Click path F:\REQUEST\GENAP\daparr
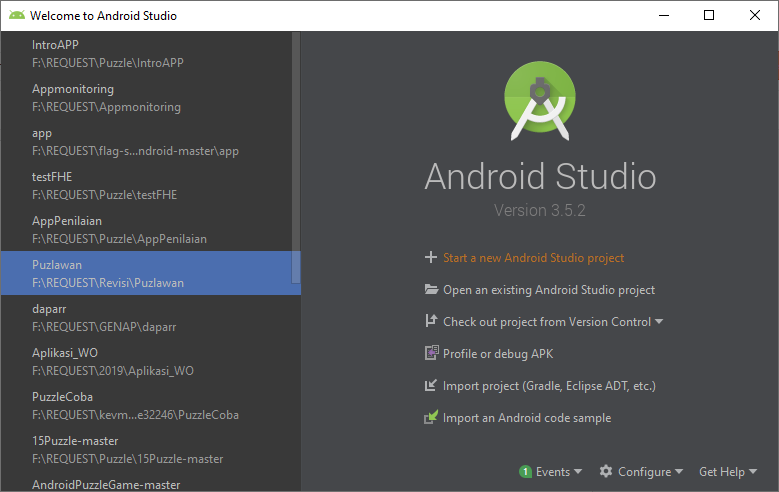The width and height of the screenshot is (779, 492). pyautogui.click(x=104, y=327)
